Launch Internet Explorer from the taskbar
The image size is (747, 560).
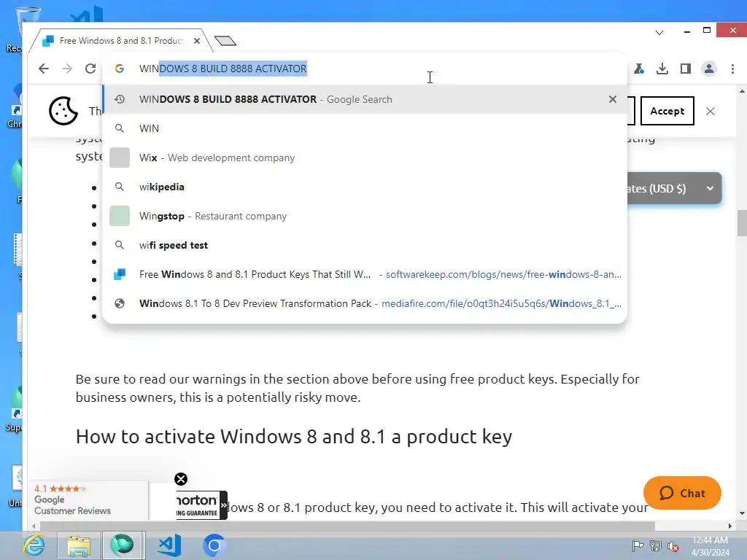[34, 545]
